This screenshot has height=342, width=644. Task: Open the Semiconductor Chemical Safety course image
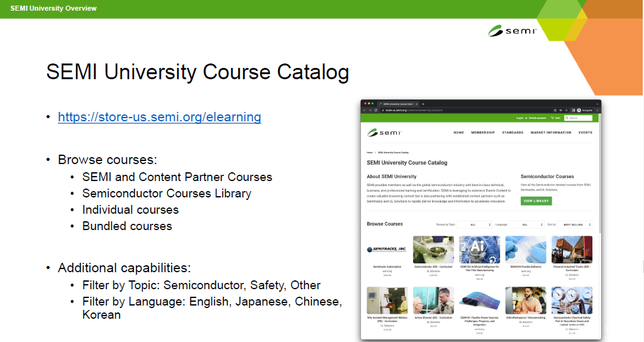pos(572,300)
